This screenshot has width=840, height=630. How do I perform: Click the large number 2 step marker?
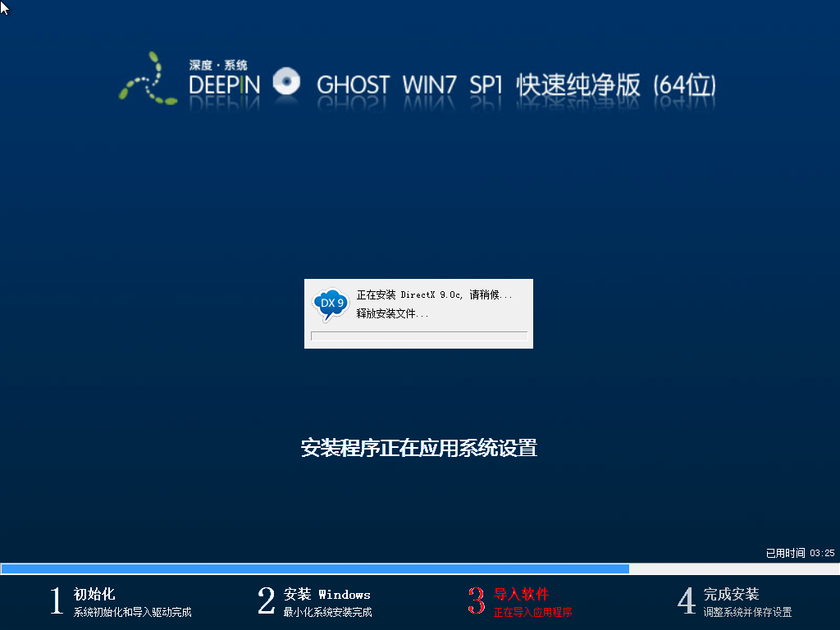click(x=267, y=600)
